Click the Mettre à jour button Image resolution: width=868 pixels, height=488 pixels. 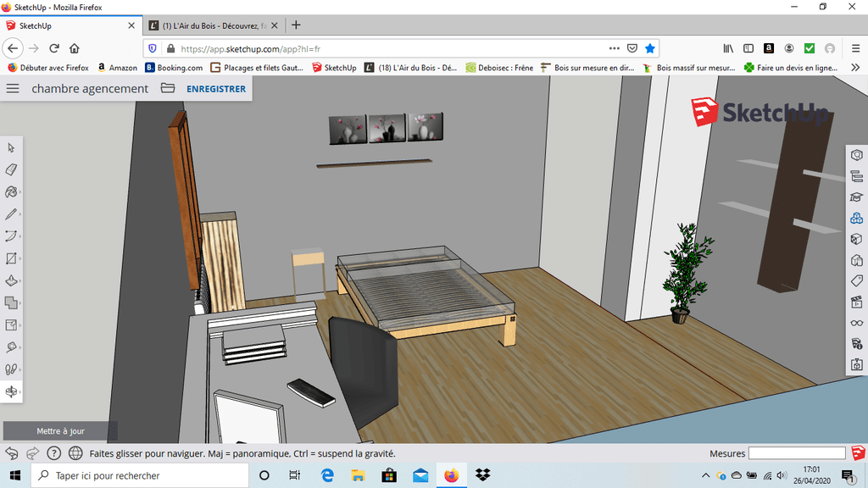[60, 431]
